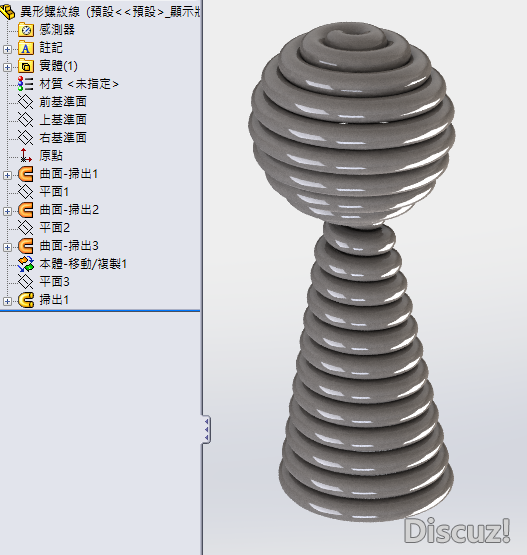Click the 原點 origin icon
Viewport: 527px width, 555px height.
pos(26,156)
